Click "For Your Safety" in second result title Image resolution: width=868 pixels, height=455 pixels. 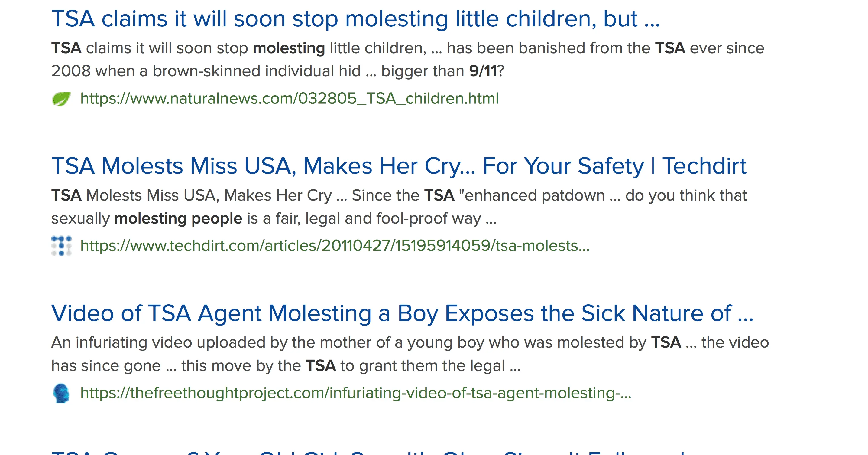pyautogui.click(x=563, y=166)
